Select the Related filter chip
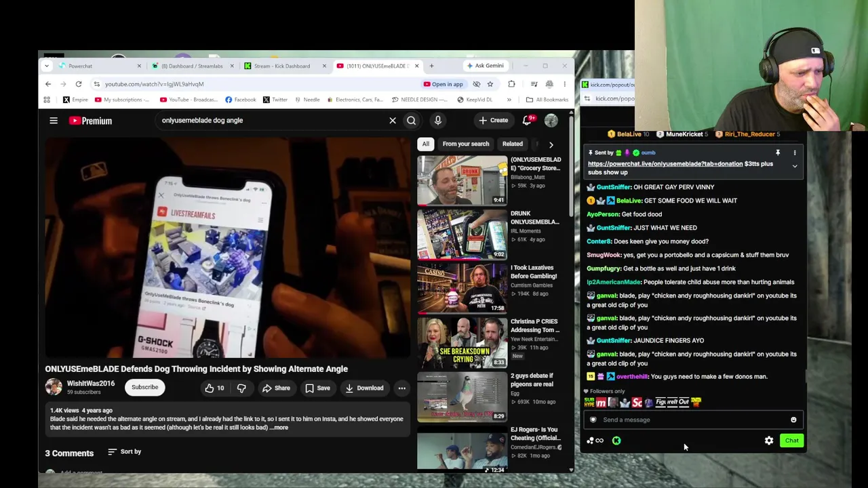 coord(512,144)
